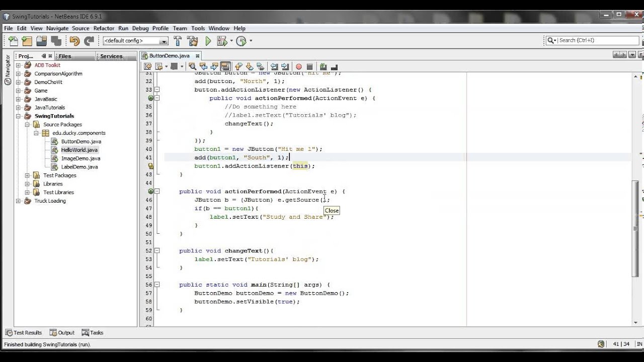Start macro recording with red circle icon

click(299, 66)
